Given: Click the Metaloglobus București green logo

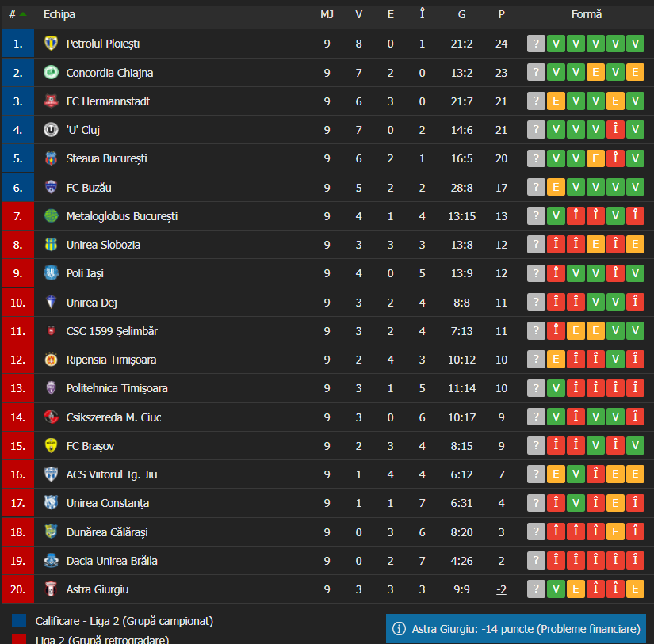Looking at the screenshot, I should click(x=51, y=216).
